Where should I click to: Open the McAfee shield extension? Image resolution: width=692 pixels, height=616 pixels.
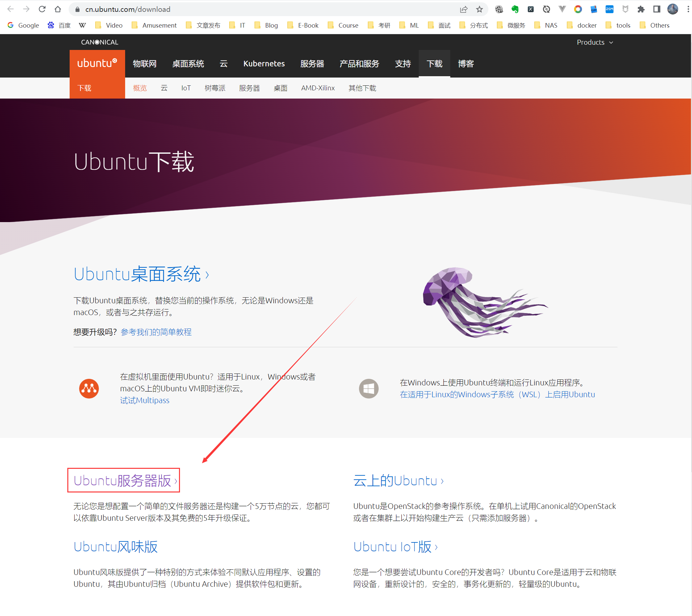625,10
